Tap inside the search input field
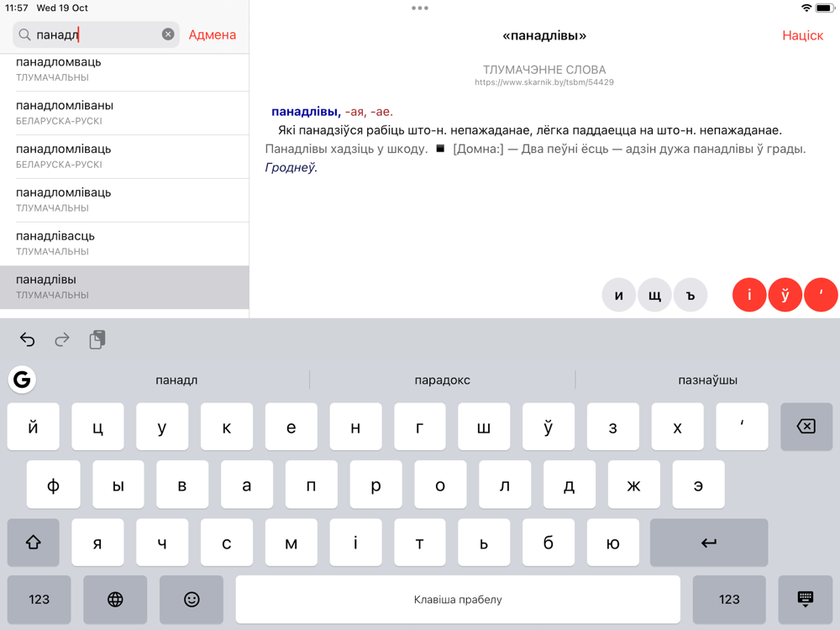 (97, 34)
